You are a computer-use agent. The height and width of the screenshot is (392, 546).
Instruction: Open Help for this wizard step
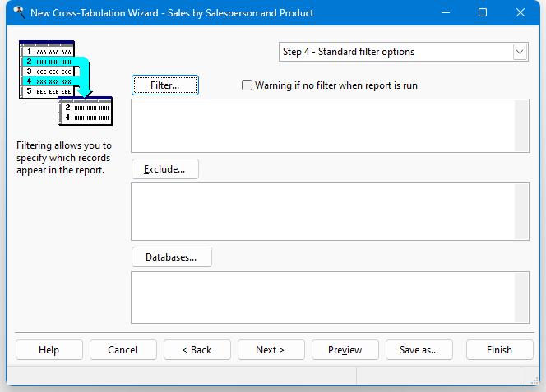click(49, 350)
